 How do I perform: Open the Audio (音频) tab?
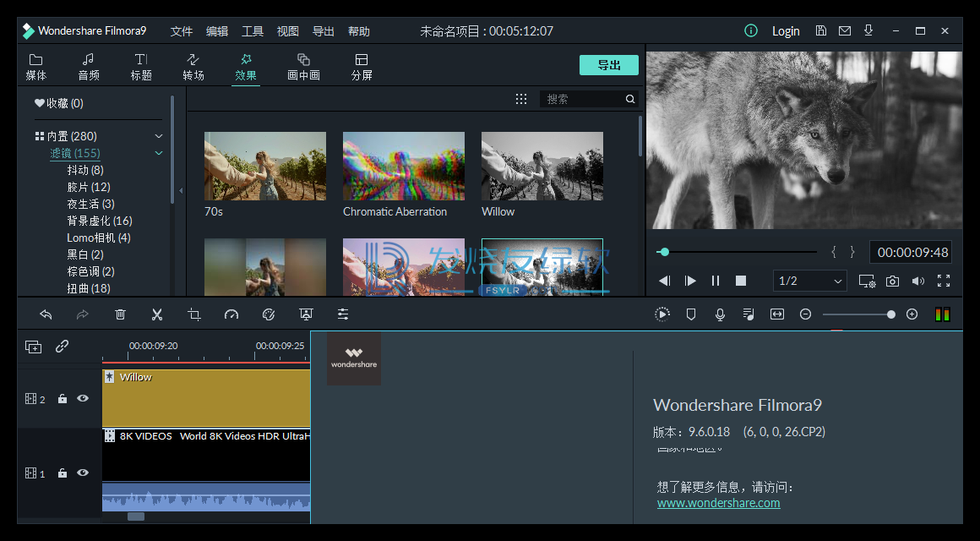click(89, 67)
